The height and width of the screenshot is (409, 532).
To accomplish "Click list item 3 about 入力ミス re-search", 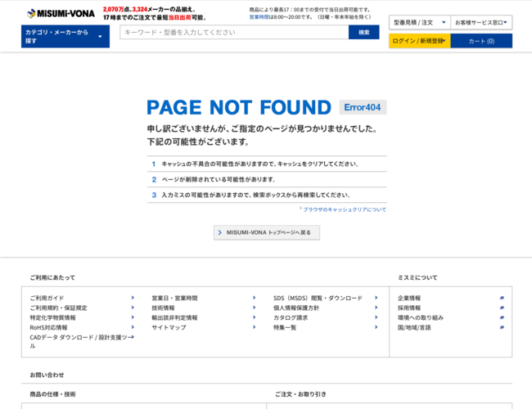I will [267, 195].
